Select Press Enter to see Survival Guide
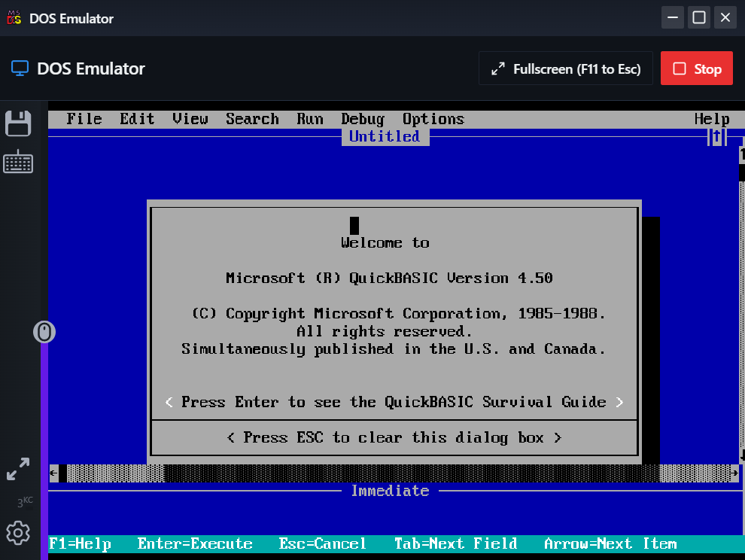This screenshot has height=560, width=745. tap(394, 402)
